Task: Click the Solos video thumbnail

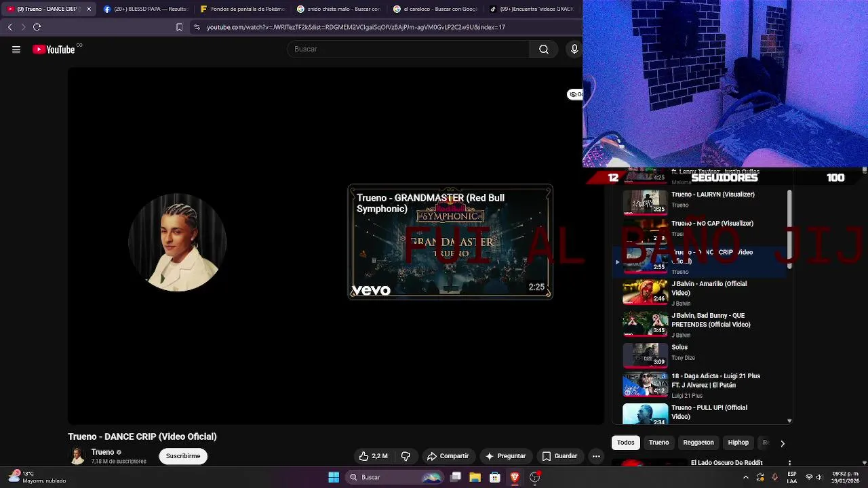Action: 645,354
